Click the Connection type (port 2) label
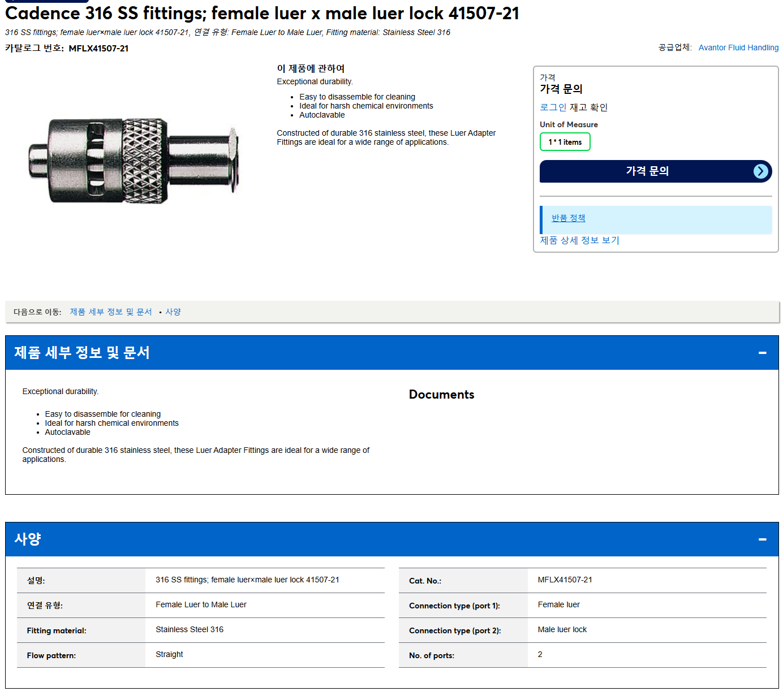Image resolution: width=783 pixels, height=700 pixels. coord(455,631)
